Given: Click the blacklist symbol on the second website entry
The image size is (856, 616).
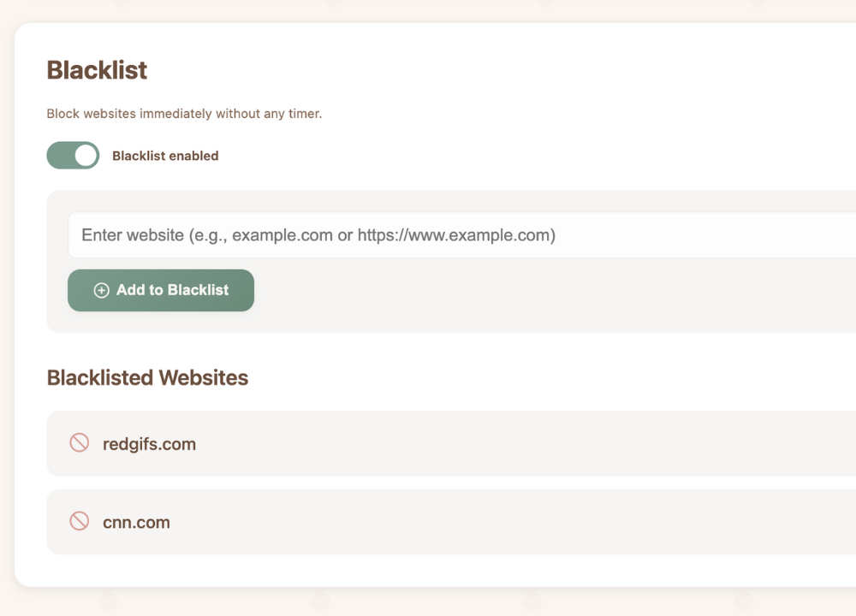Looking at the screenshot, I should (x=80, y=520).
